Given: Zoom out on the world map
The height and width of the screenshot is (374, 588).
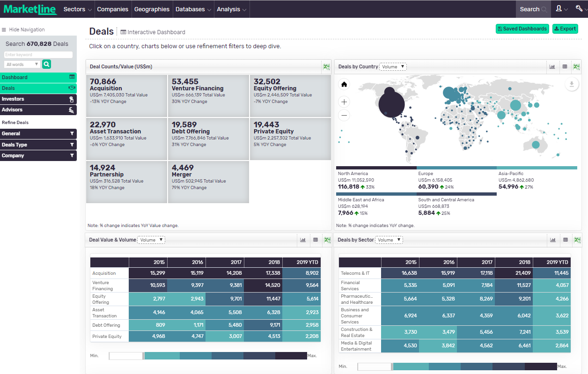Looking at the screenshot, I should click(344, 115).
